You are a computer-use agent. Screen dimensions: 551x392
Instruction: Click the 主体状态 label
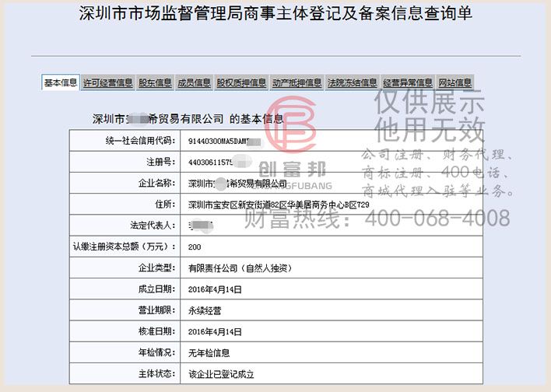156,373
